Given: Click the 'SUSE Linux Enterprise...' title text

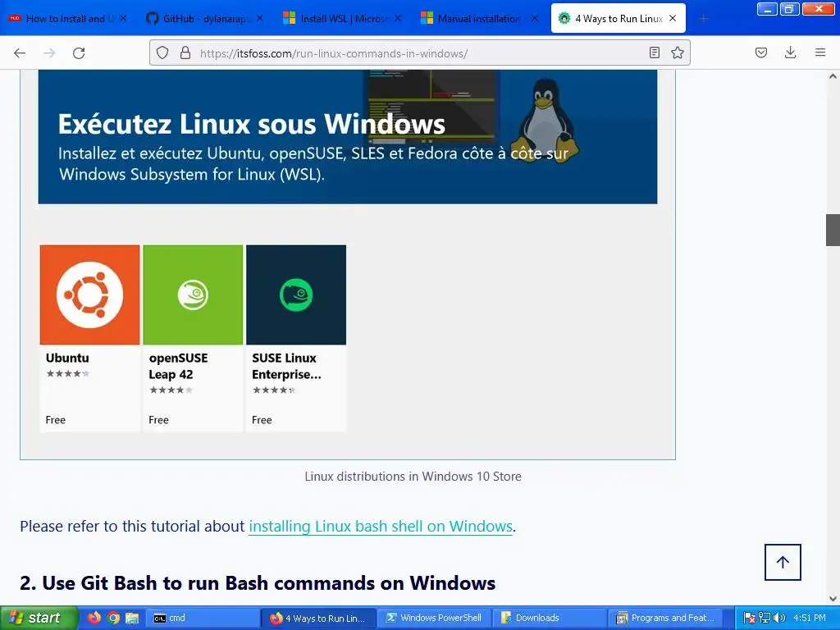Looking at the screenshot, I should pyautogui.click(x=286, y=366).
